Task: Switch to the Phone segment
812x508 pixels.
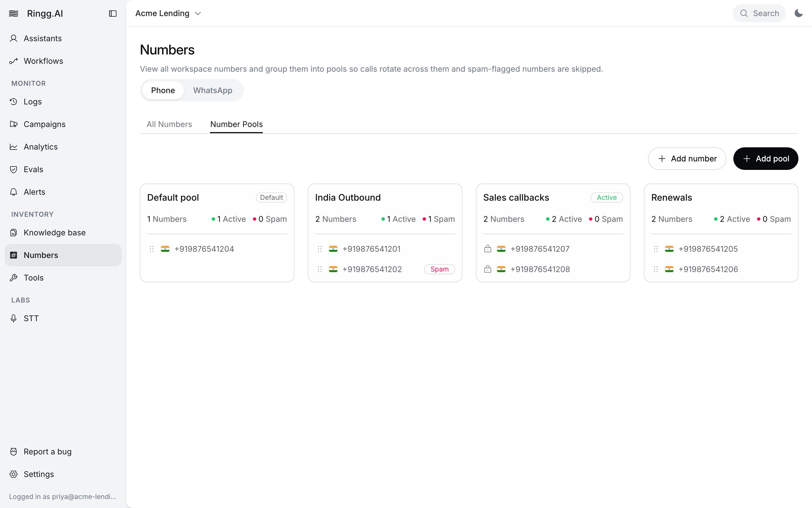Action: coord(163,90)
